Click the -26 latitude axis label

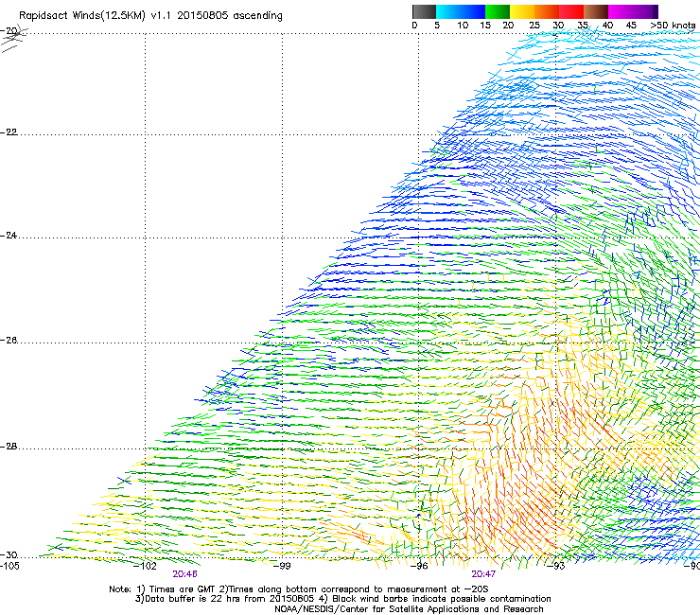(x=9, y=341)
